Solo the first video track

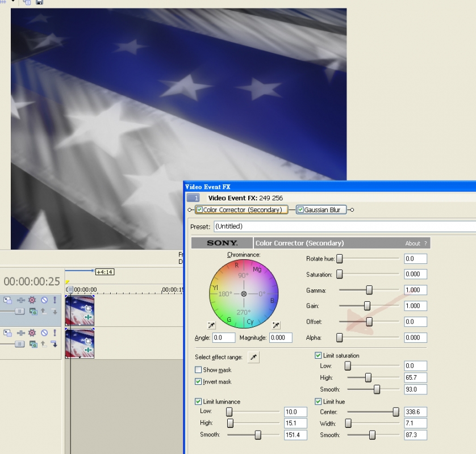pyautogui.click(x=55, y=300)
